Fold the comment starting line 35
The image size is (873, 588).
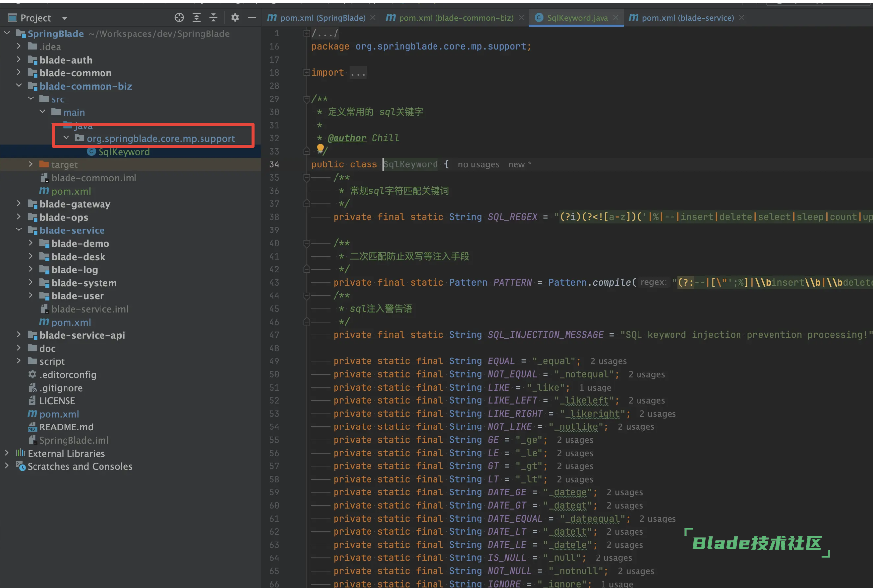coord(307,177)
